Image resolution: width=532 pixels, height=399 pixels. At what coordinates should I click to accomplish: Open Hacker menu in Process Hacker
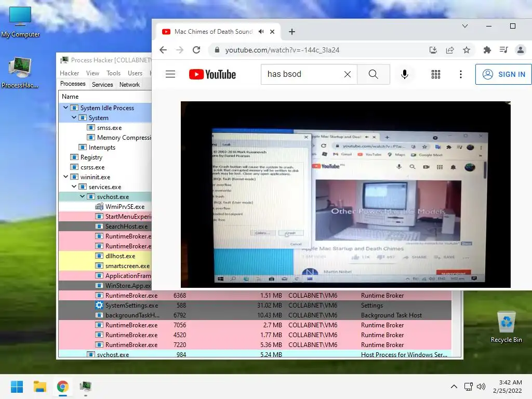69,73
